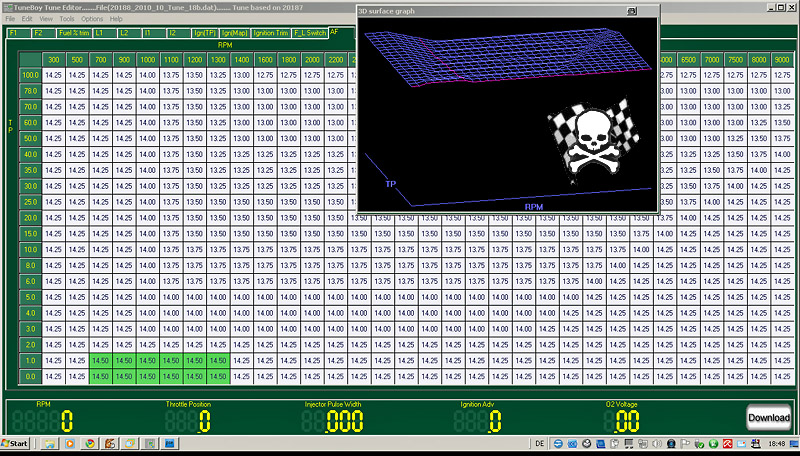Click the orange-framed quick launch icon after Chrome
Screen dimensions: 800x456
click(x=130, y=443)
